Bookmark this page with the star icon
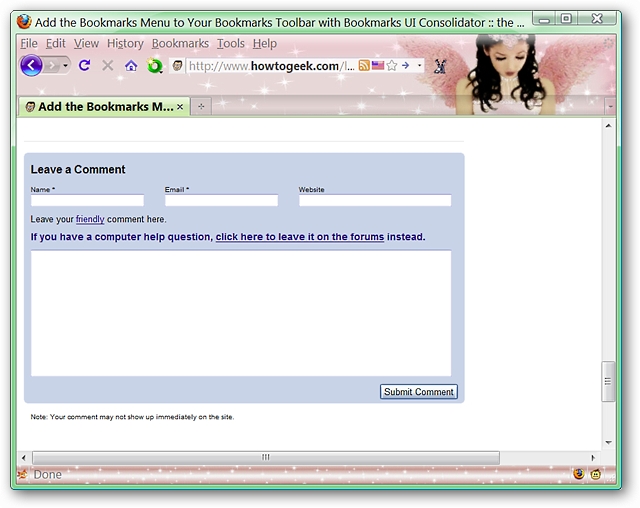Image resolution: width=640 pixels, height=508 pixels. pos(391,65)
